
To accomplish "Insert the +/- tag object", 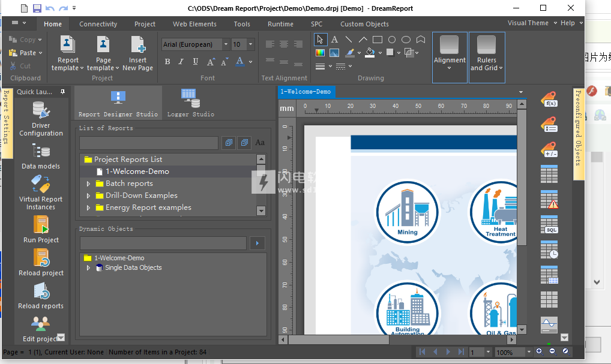I will tap(549, 149).
